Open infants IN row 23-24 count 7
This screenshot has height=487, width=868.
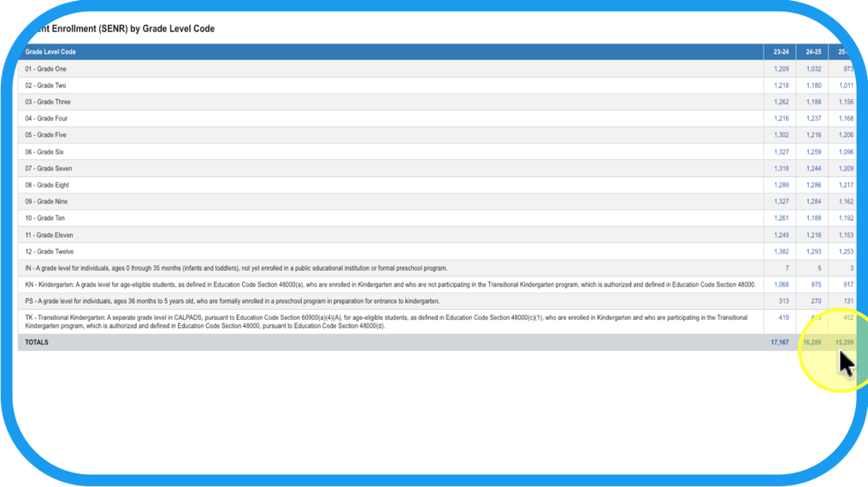[x=787, y=268]
